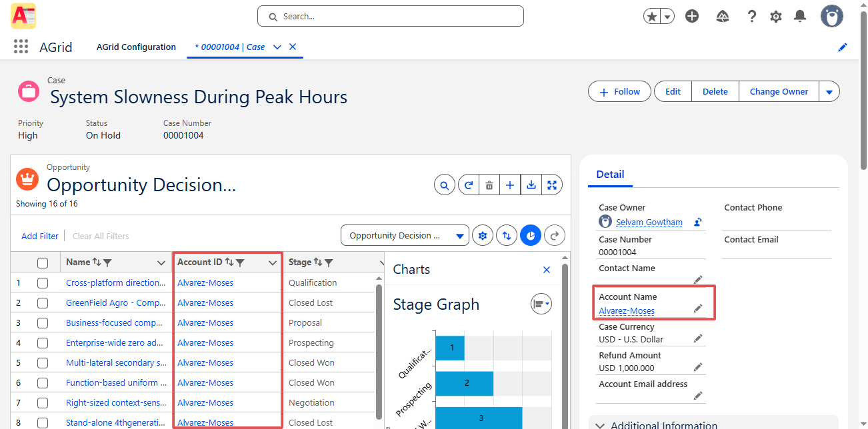Viewport: 868px width, 429px height.
Task: Open the Trailhead guidance icon
Action: (723, 16)
